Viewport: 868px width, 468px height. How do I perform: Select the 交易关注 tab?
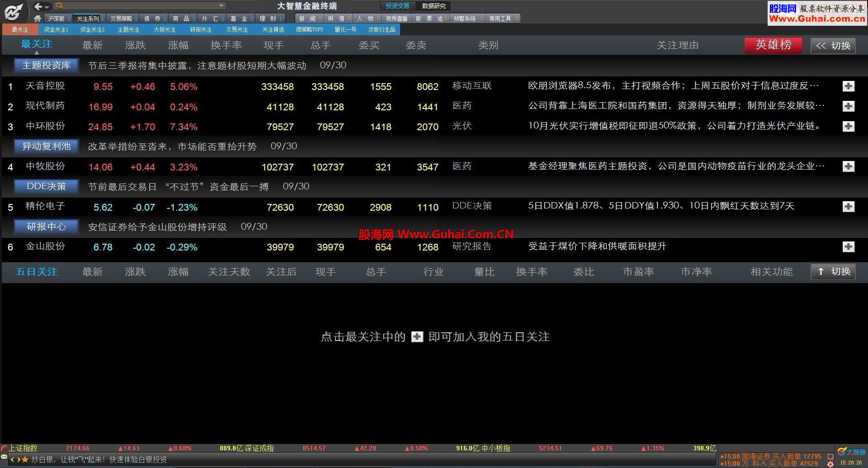[237, 29]
